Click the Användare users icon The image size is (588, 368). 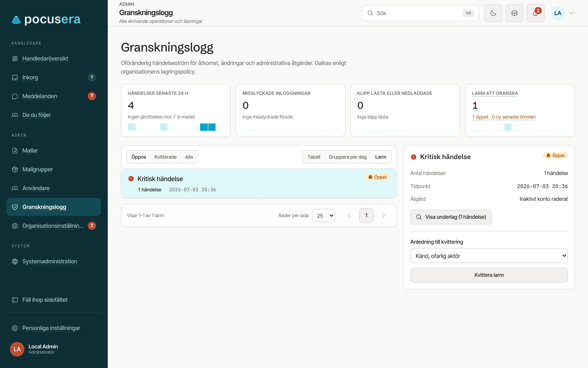15,188
